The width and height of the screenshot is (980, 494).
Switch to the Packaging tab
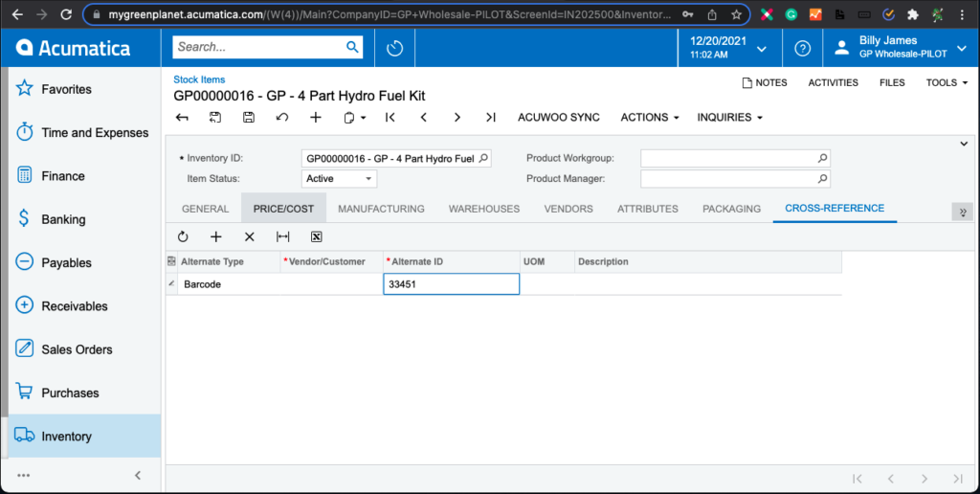(x=732, y=209)
